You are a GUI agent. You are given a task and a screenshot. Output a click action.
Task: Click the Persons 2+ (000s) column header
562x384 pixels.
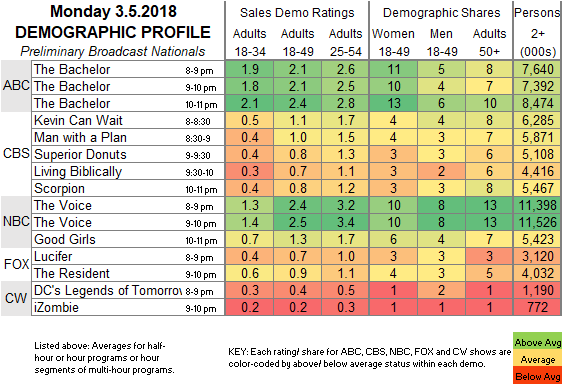[x=538, y=32]
